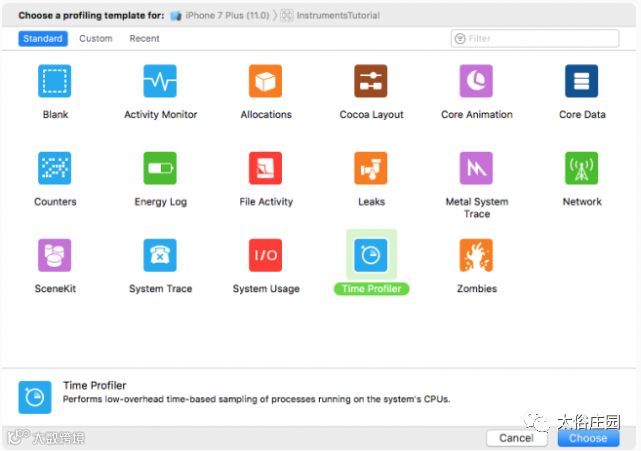
Task: Click the "Metal System Trace" label
Action: 477,208
